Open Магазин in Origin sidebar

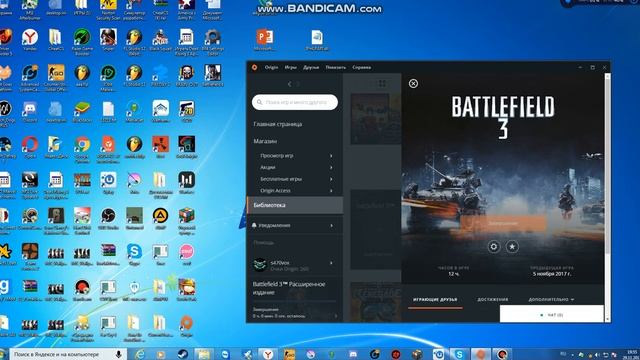(x=265, y=141)
